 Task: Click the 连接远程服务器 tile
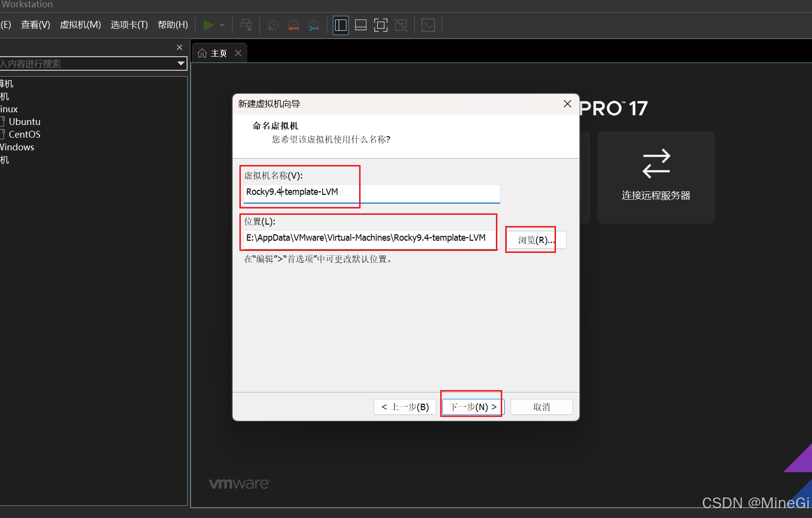coord(656,177)
